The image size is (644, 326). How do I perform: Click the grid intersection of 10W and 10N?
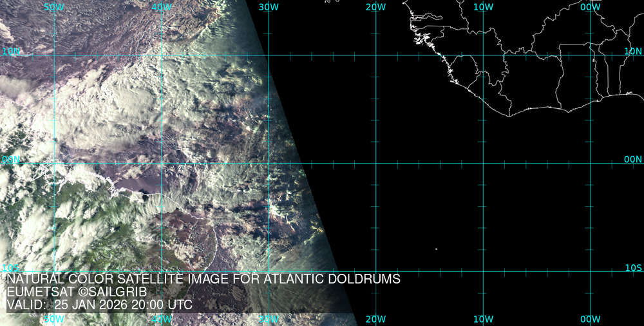[483, 55]
